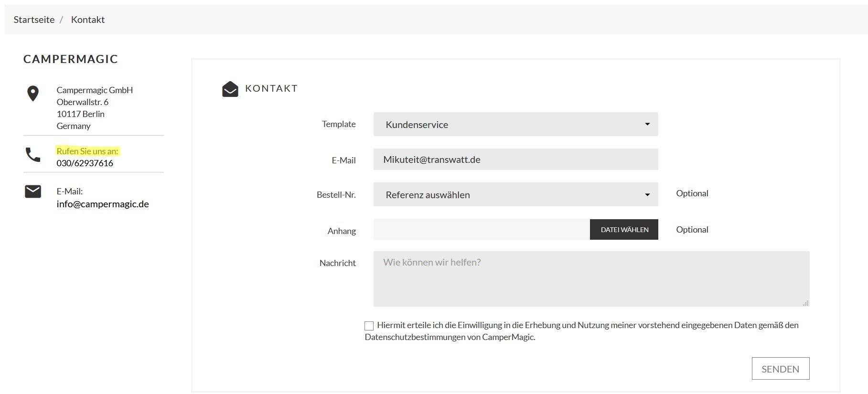Click the phone number 030/62937616
The image size is (868, 394).
click(85, 163)
